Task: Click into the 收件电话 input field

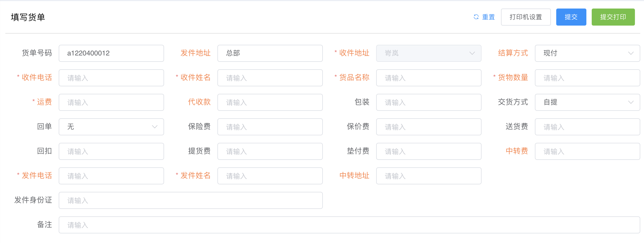Action: pyautogui.click(x=111, y=78)
